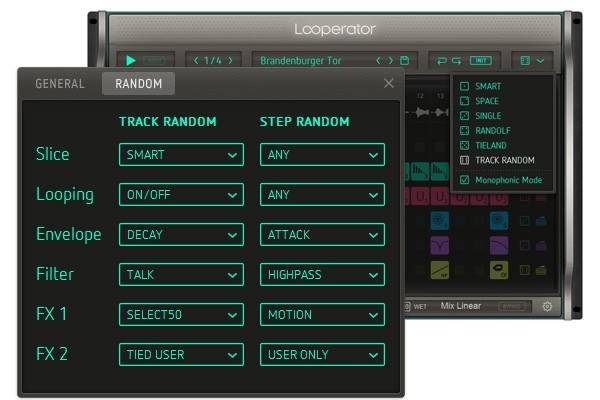Screen dimensions: 600x400
Task: Decrease the 1/4 step length with left arrow
Action: pyautogui.click(x=196, y=60)
